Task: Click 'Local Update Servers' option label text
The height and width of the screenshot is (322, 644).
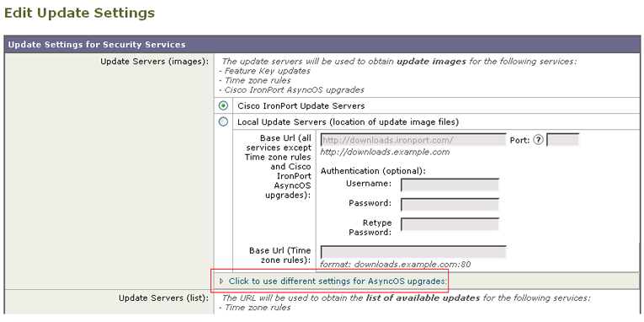Action: tap(348, 122)
